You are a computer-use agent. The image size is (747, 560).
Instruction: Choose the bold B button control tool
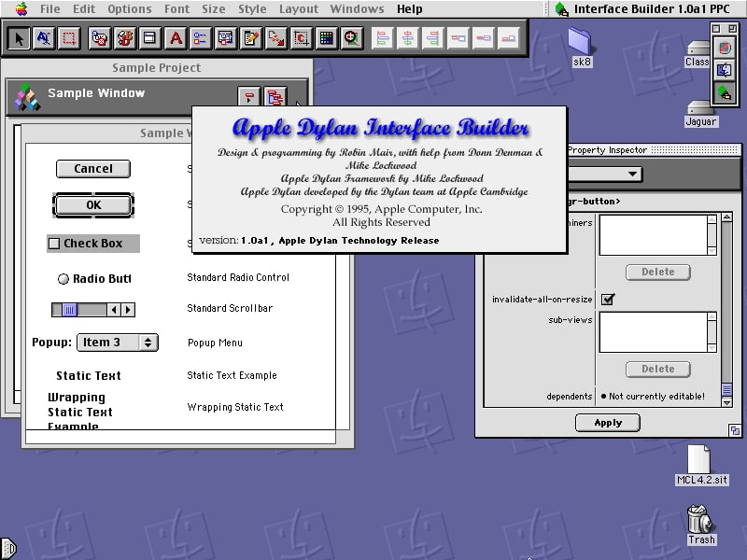pos(125,38)
